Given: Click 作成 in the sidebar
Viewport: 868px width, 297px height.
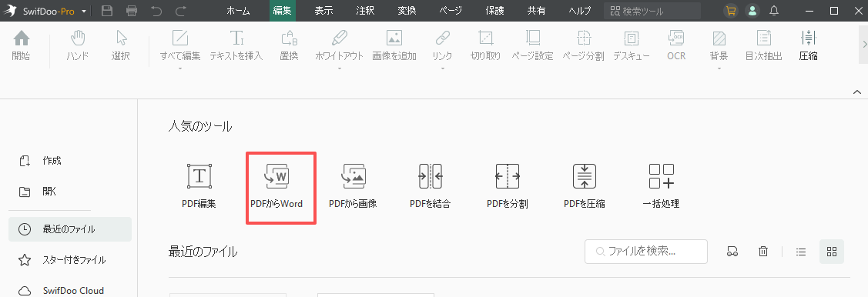Looking at the screenshot, I should (70, 161).
